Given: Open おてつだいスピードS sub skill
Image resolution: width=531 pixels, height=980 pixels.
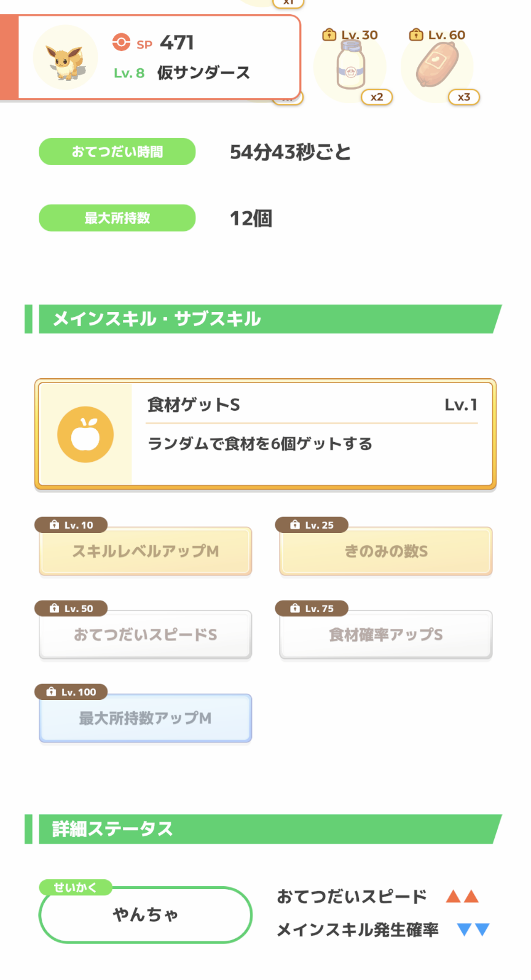Looking at the screenshot, I should tap(146, 635).
